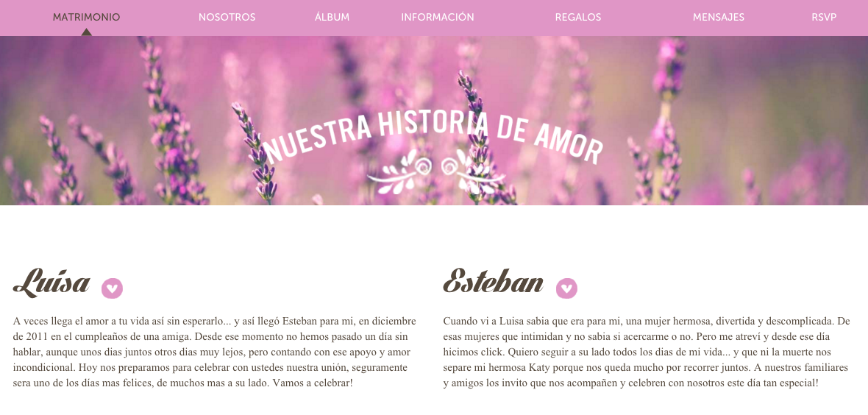This screenshot has width=868, height=415.
Task: Click the heart icon next to Luisa
Action: pyautogui.click(x=112, y=288)
